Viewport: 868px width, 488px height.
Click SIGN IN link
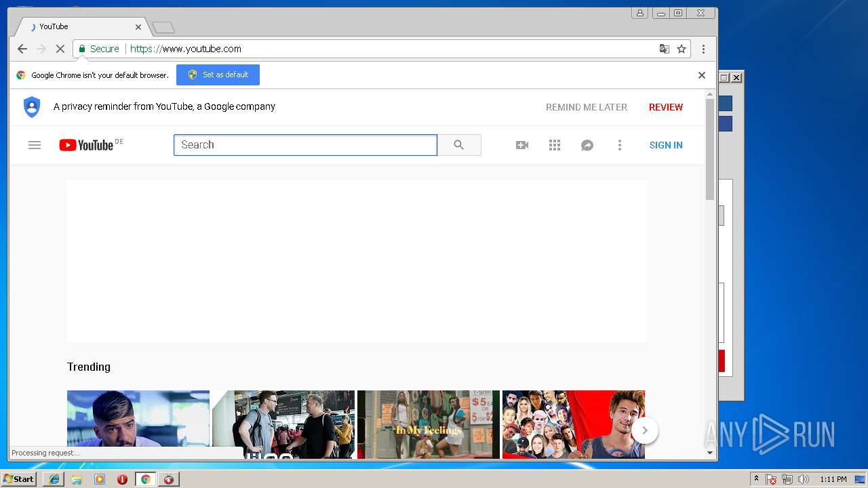click(x=666, y=145)
